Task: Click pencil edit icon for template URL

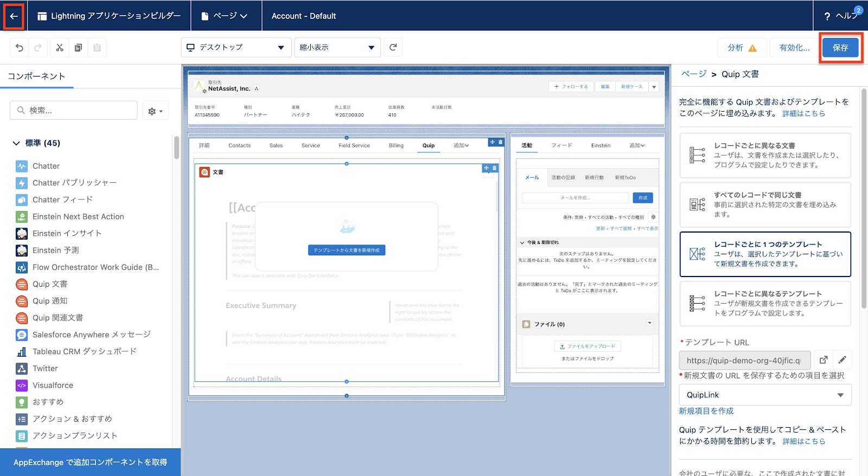Action: 842,360
